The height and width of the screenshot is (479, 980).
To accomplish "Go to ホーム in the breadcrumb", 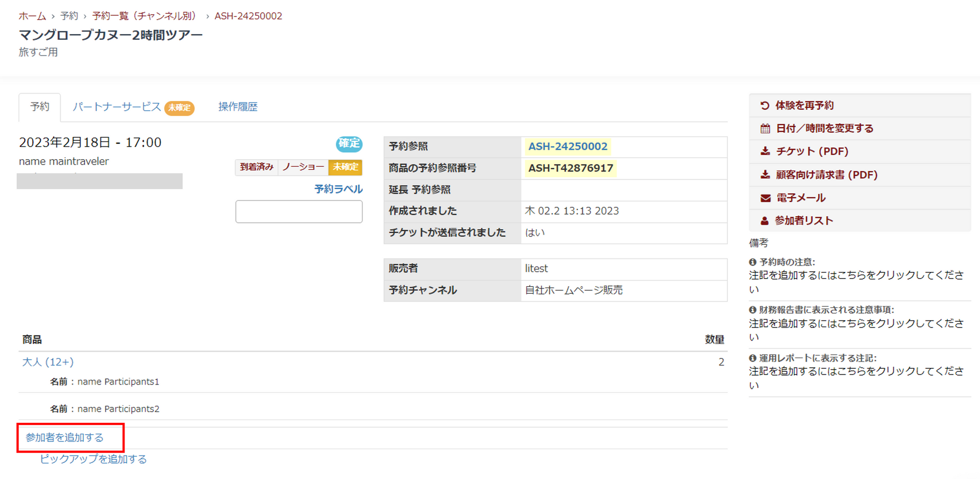I will [32, 16].
